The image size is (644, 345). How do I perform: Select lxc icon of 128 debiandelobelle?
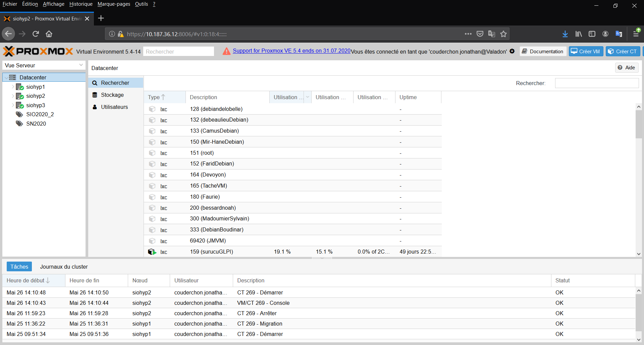coord(152,109)
